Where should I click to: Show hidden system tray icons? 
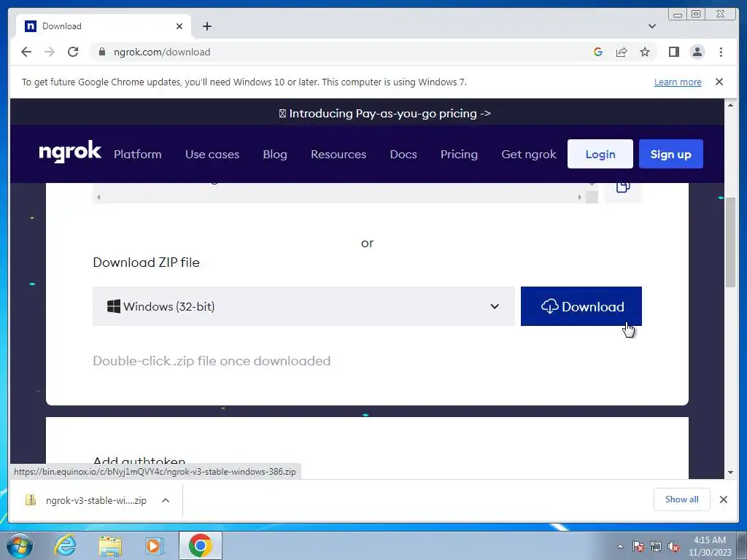click(620, 546)
